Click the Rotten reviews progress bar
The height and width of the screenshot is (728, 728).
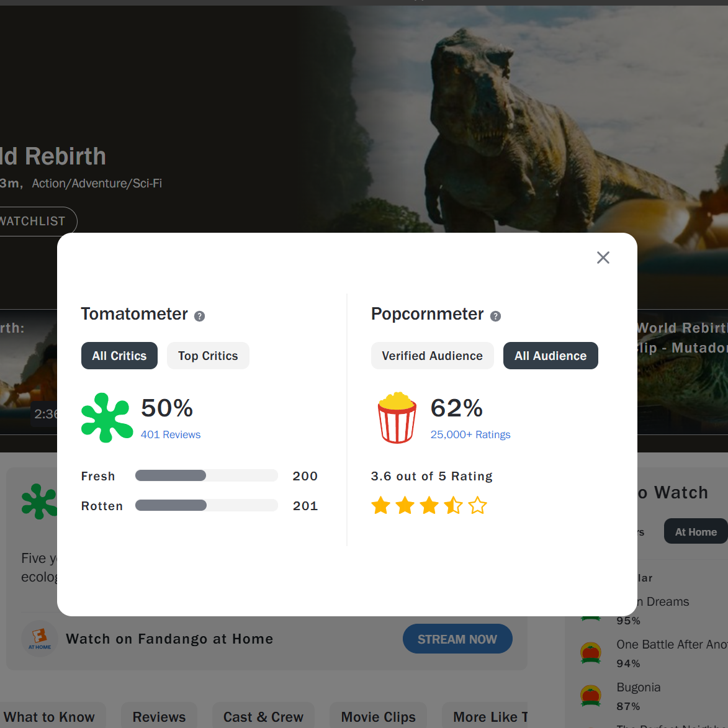(207, 505)
